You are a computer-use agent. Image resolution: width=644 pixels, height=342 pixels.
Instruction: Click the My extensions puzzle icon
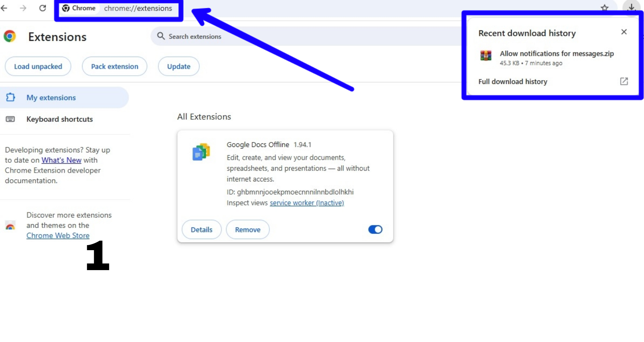tap(10, 97)
